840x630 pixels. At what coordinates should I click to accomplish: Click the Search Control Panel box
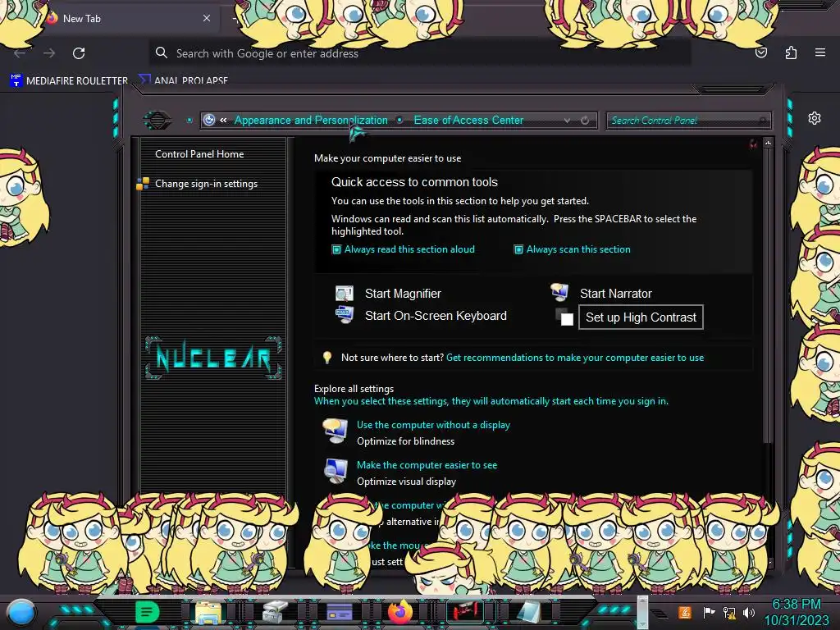688,121
